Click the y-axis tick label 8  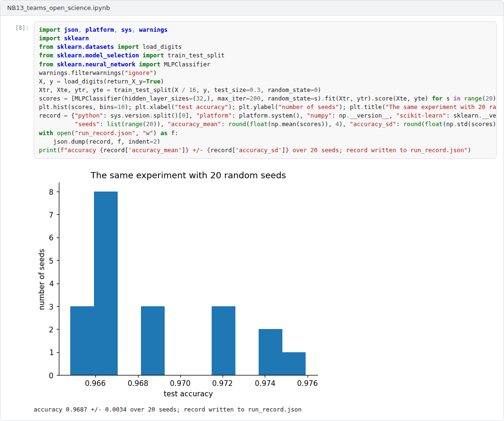coord(51,192)
